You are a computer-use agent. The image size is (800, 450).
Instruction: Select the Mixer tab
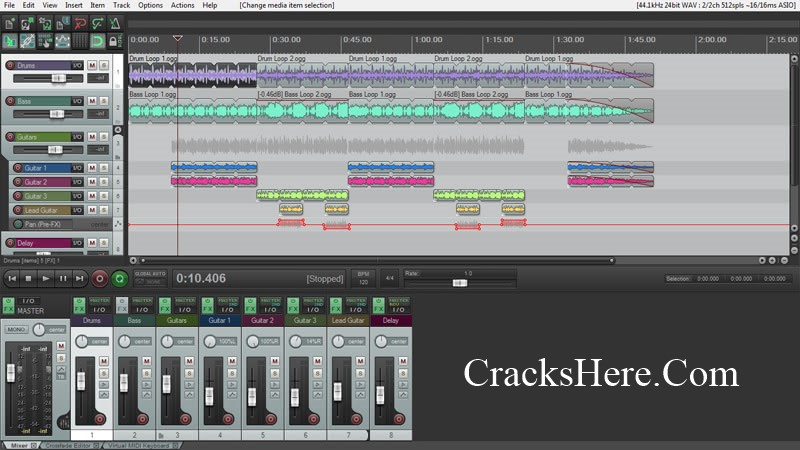click(22, 446)
